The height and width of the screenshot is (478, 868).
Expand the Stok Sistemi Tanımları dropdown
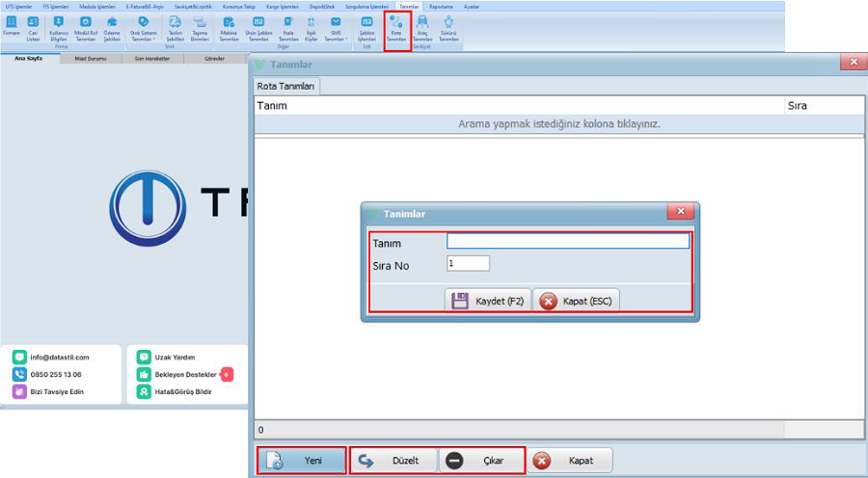coord(143,28)
